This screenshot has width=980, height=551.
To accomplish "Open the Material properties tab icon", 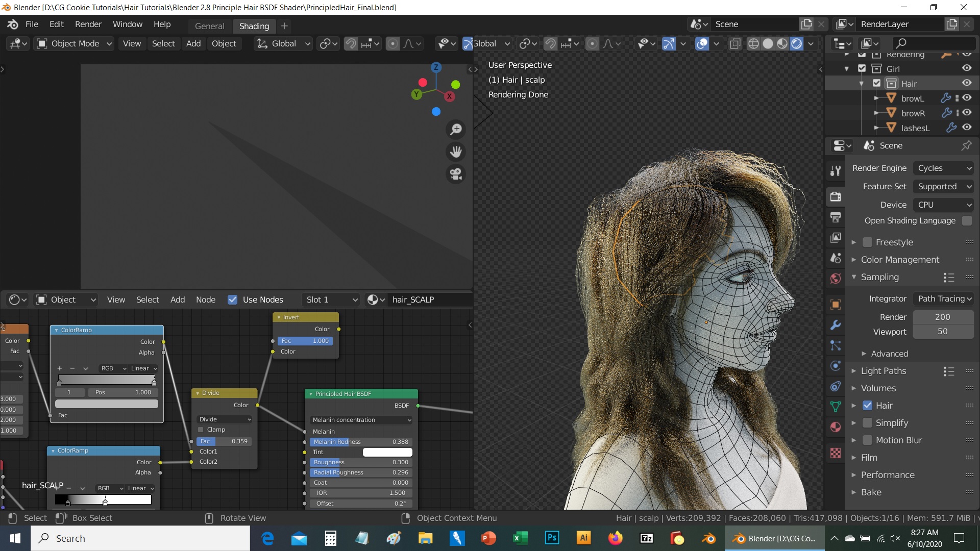I will [x=836, y=427].
